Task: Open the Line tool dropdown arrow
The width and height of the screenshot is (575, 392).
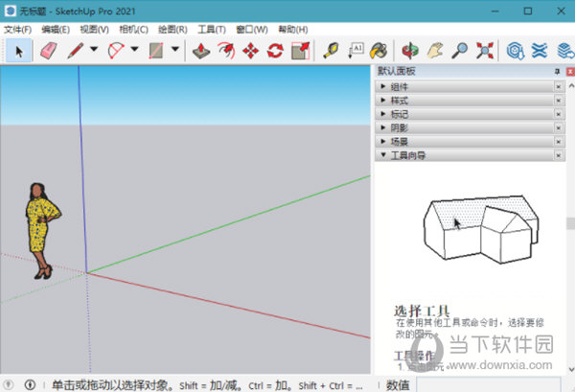Action: [94, 49]
